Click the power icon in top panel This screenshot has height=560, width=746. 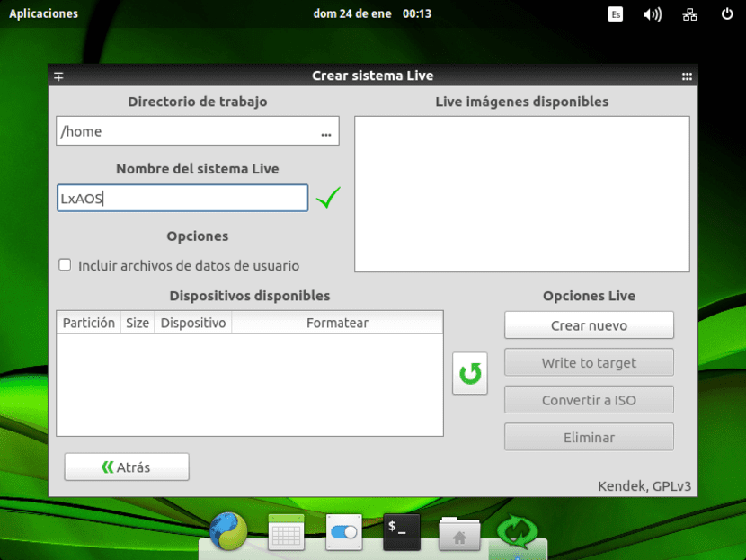coord(727,14)
